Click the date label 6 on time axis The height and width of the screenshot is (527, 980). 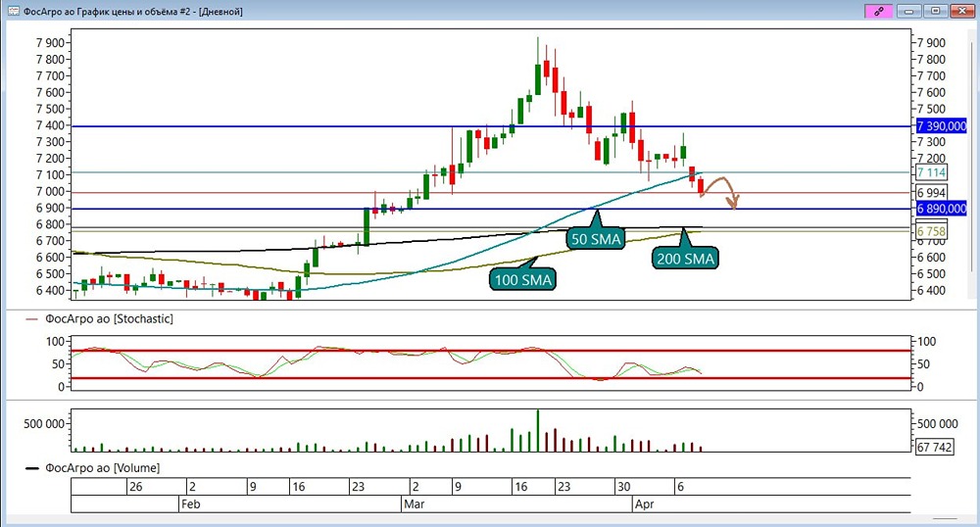click(x=680, y=487)
